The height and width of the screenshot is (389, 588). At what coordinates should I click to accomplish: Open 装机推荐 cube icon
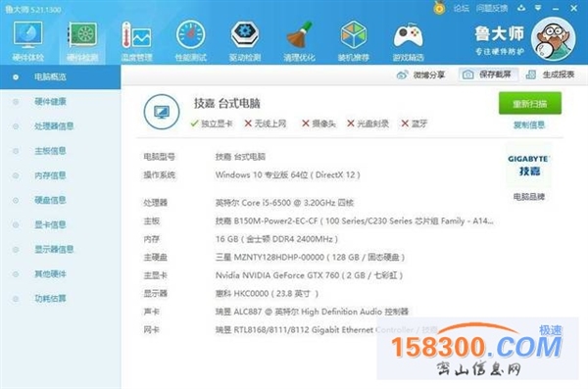[353, 40]
